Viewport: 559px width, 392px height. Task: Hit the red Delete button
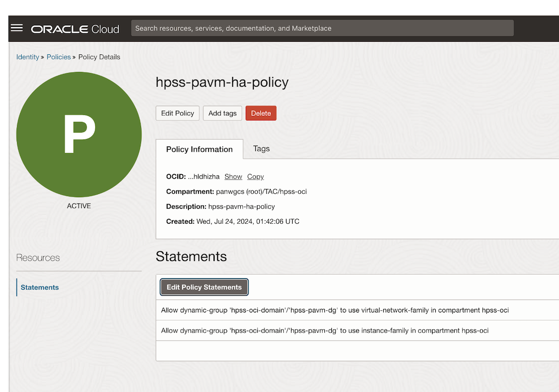pyautogui.click(x=261, y=113)
